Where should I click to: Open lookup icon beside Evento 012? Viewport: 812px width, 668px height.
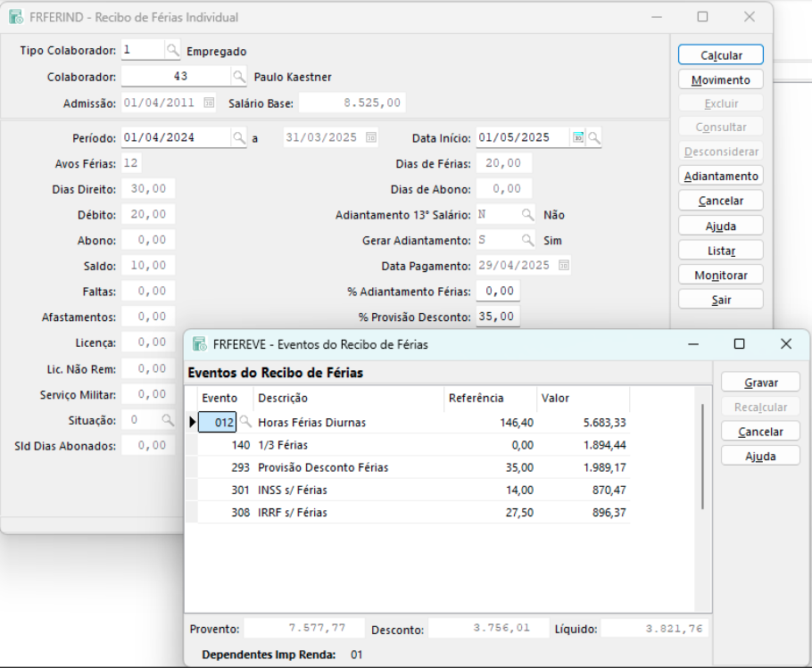pyautogui.click(x=244, y=423)
